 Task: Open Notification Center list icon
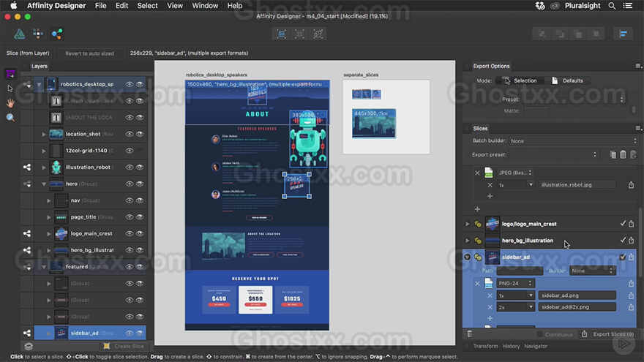point(628,6)
